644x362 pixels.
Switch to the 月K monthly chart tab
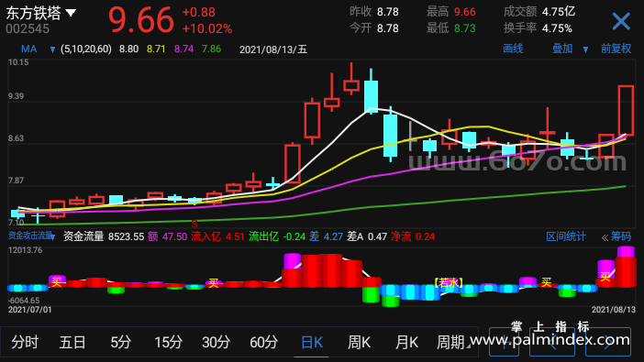(x=406, y=342)
